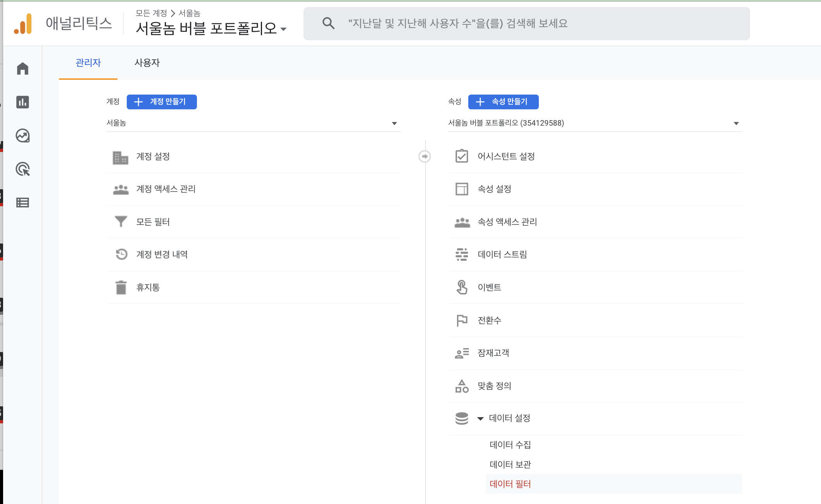Click the audience person-list icon for 잠재고객
Screen dimensions: 821x504
pyautogui.click(x=462, y=353)
